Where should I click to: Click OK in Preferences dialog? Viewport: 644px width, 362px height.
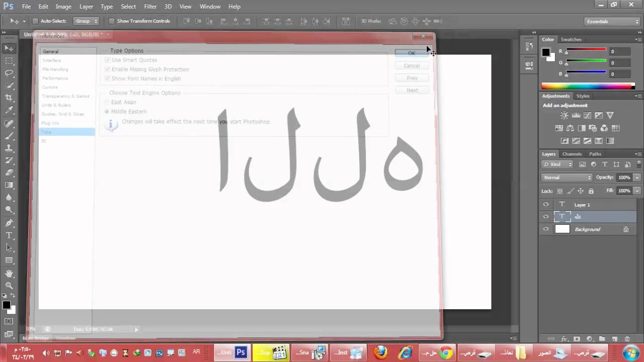click(412, 53)
